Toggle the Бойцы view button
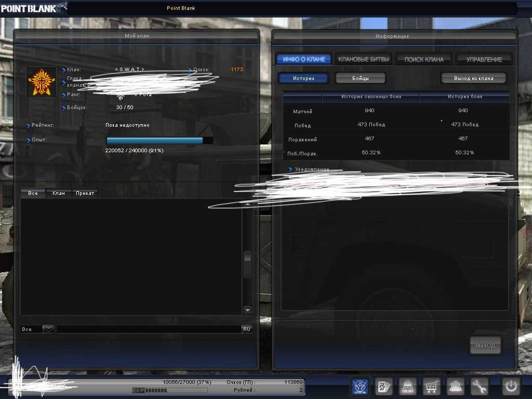The image size is (532, 399). click(x=361, y=78)
